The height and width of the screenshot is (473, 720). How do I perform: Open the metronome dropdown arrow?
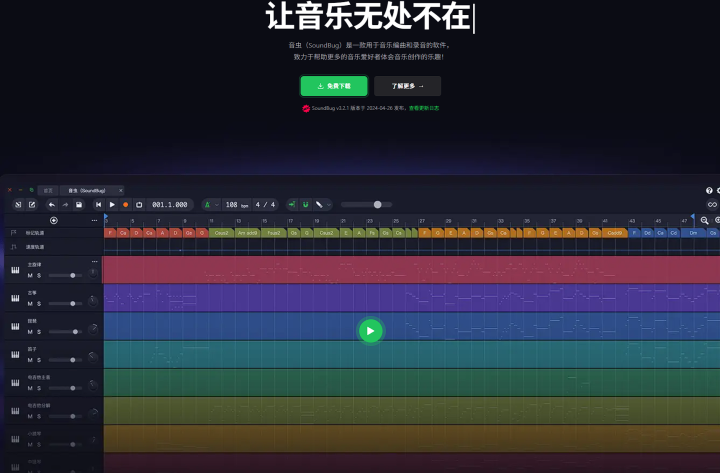tap(217, 205)
